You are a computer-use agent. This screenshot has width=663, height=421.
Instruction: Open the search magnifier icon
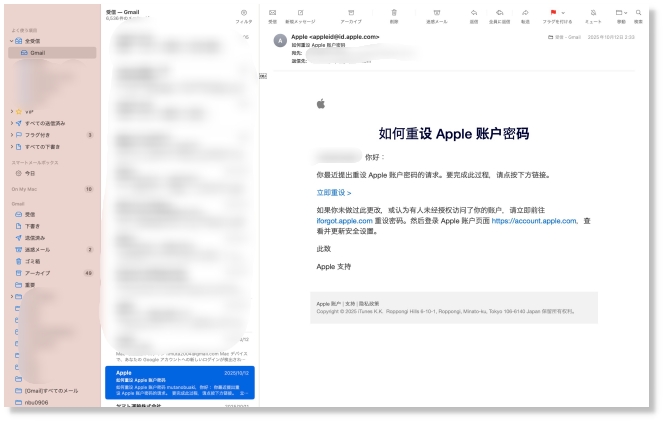click(x=639, y=13)
